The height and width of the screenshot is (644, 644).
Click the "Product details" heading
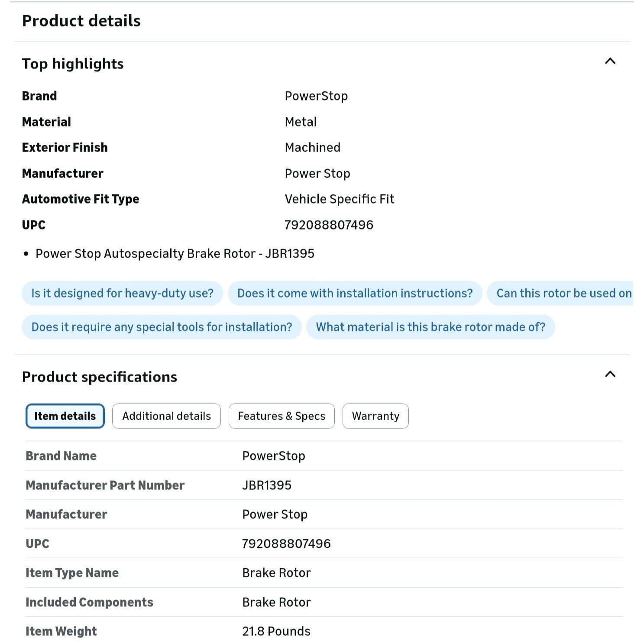(x=81, y=21)
